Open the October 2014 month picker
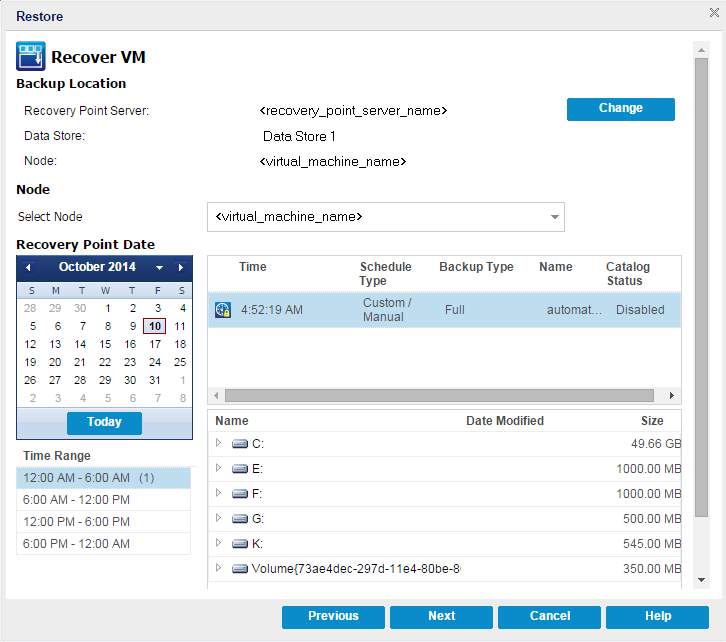This screenshot has height=642, width=726. click(159, 268)
